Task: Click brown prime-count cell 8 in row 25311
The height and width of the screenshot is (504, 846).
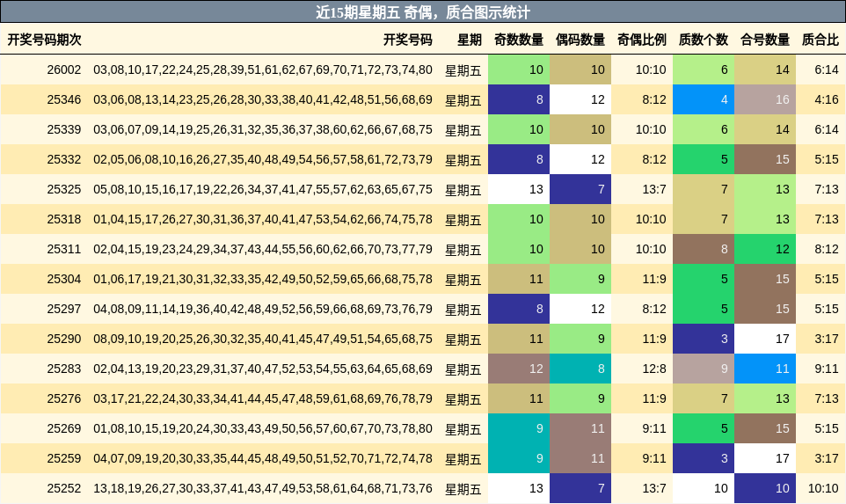Action: point(703,249)
